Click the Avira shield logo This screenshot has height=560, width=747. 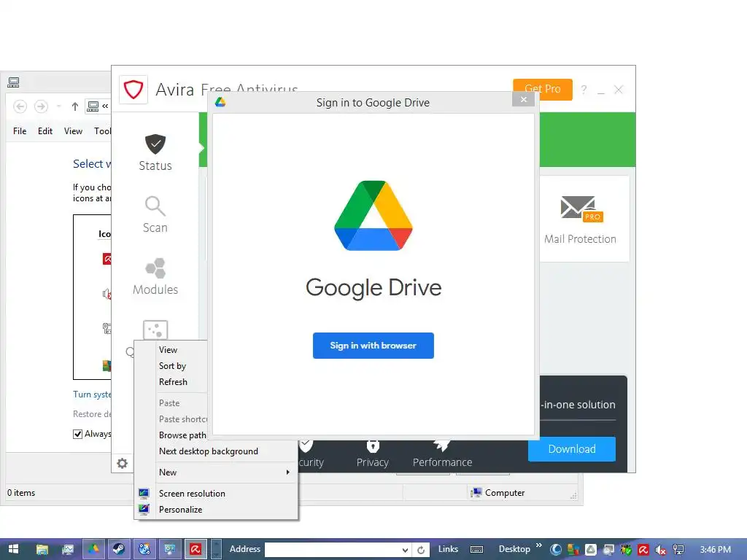[x=133, y=89]
